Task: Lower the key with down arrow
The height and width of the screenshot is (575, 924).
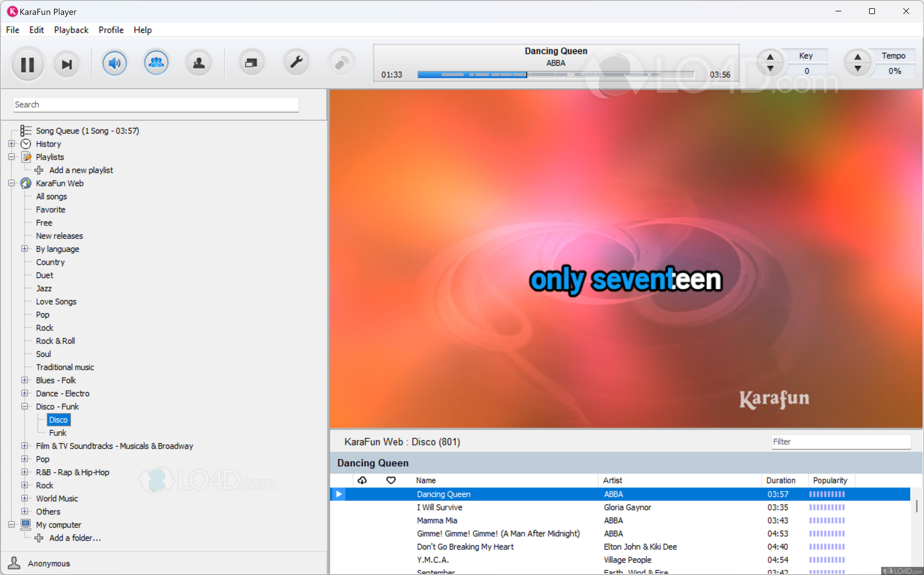Action: (x=770, y=69)
